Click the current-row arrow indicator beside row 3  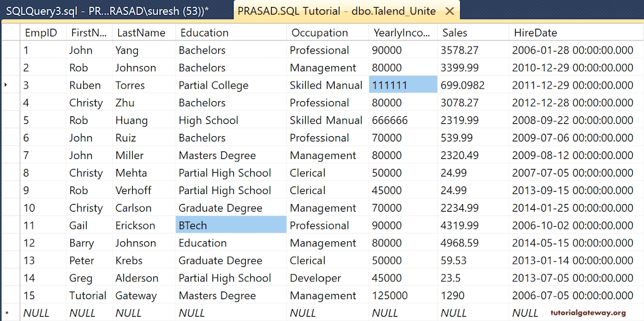coord(6,85)
